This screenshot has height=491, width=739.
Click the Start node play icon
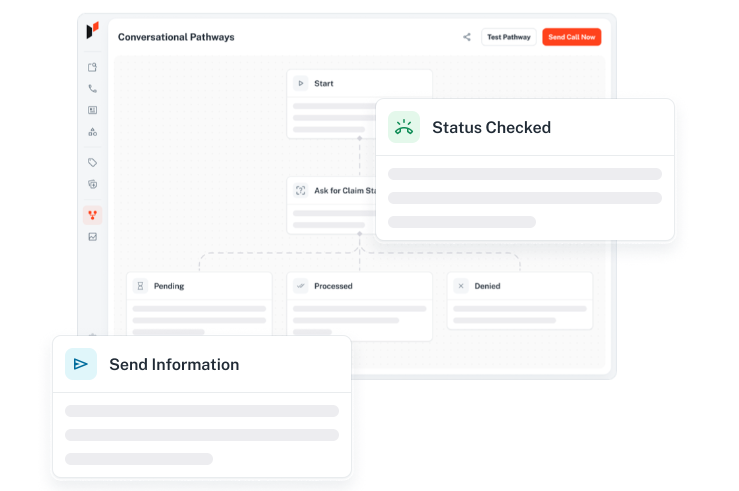[x=301, y=83]
